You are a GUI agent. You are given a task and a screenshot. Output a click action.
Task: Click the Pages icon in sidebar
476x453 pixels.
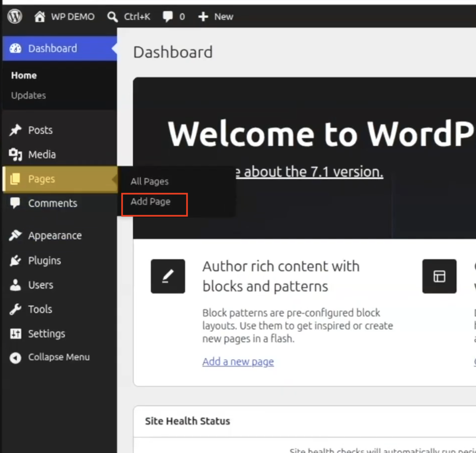[x=15, y=179]
